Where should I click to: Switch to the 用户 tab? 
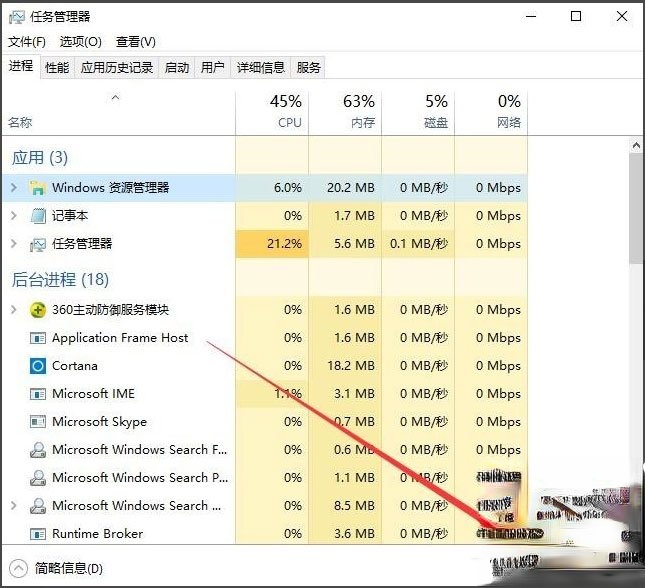coord(213,67)
